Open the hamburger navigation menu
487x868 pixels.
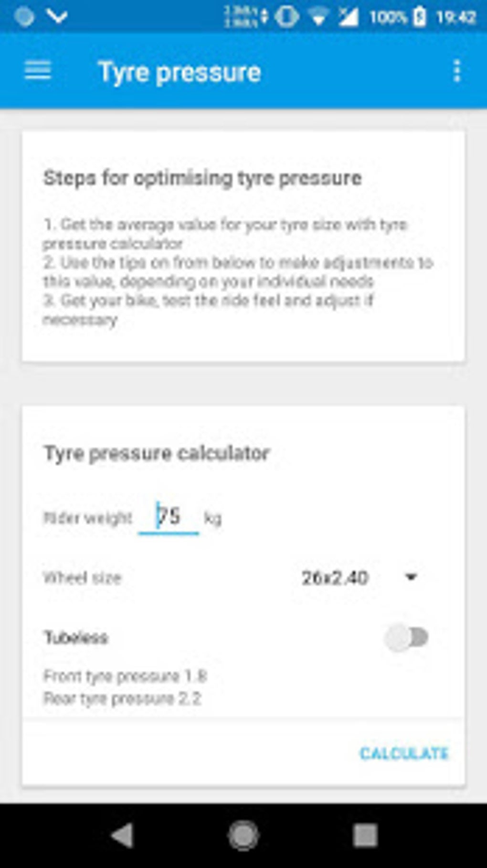(38, 71)
